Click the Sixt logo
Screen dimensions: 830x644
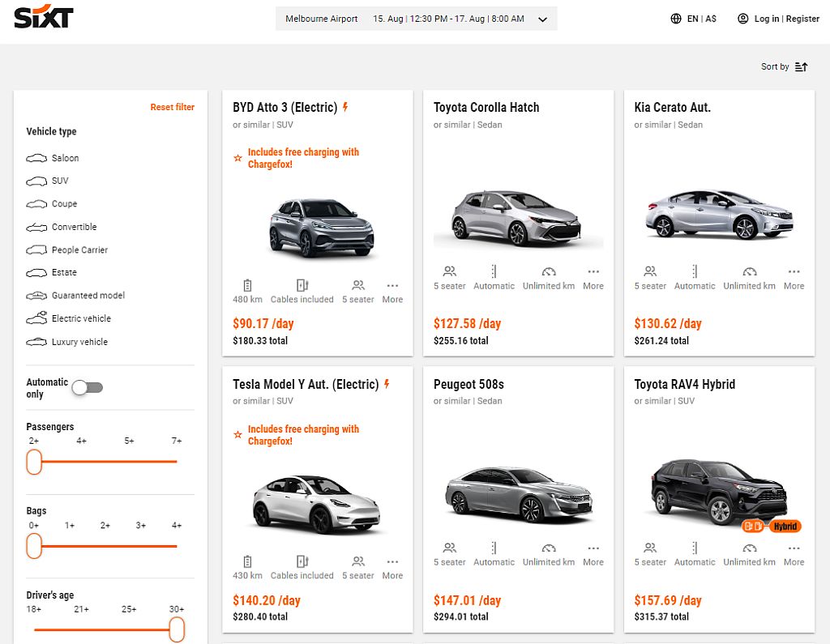(x=44, y=17)
